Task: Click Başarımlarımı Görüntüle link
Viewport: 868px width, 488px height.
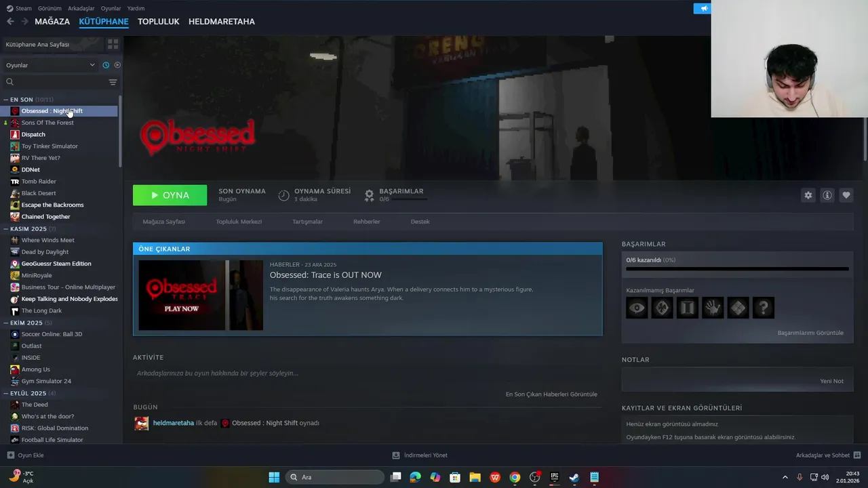Action: 810,333
